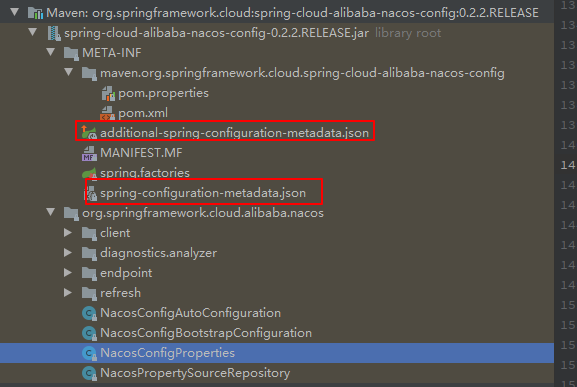Click the MANIFEST.MF file icon
The width and height of the screenshot is (577, 387).
click(89, 153)
